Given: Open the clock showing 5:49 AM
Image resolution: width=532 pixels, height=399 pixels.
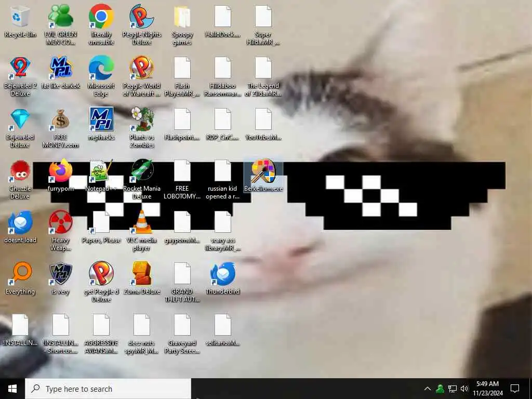Looking at the screenshot, I should tap(487, 389).
